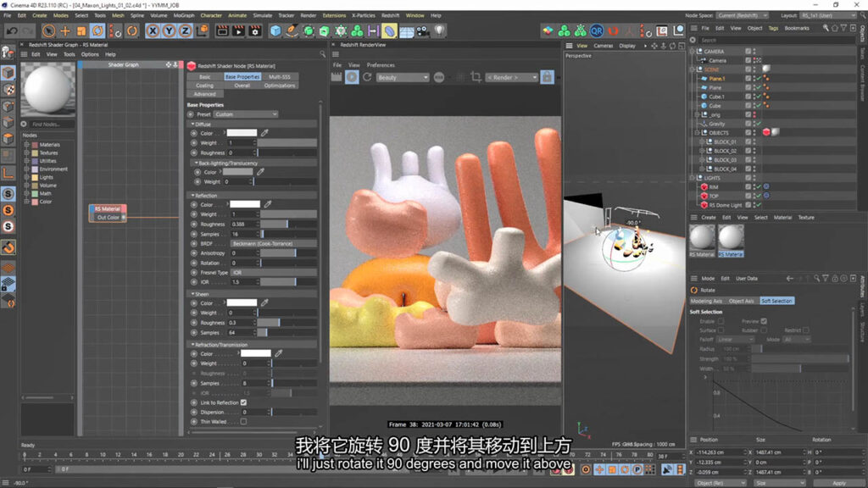Switch to the Base Properties tab

click(x=242, y=77)
